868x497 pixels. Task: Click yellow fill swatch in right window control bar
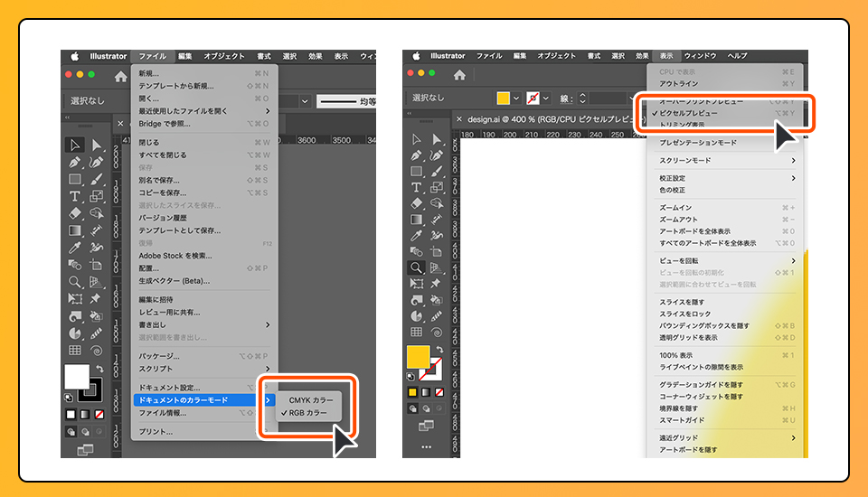pos(504,98)
